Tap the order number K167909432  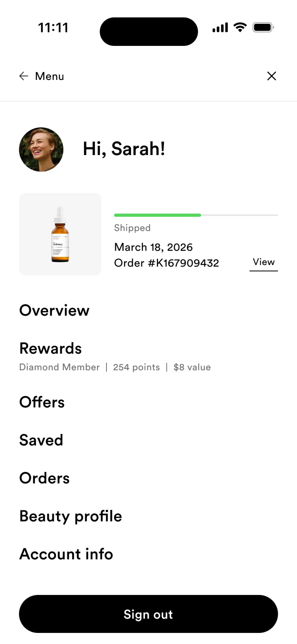coord(166,263)
